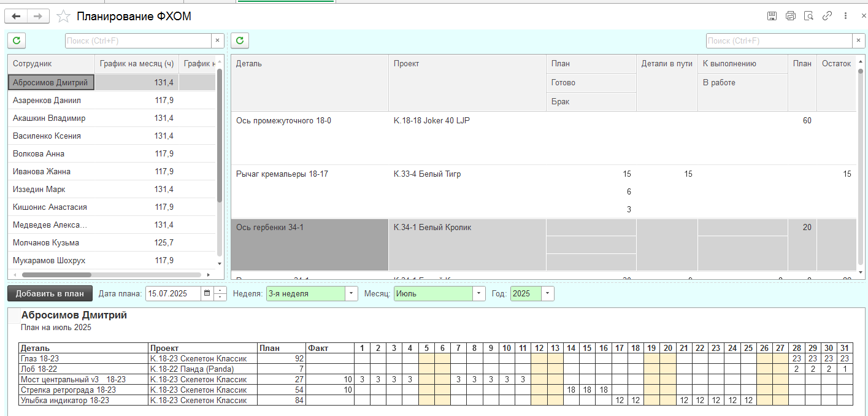Select employee Василенко Ксения in the list

[47, 136]
